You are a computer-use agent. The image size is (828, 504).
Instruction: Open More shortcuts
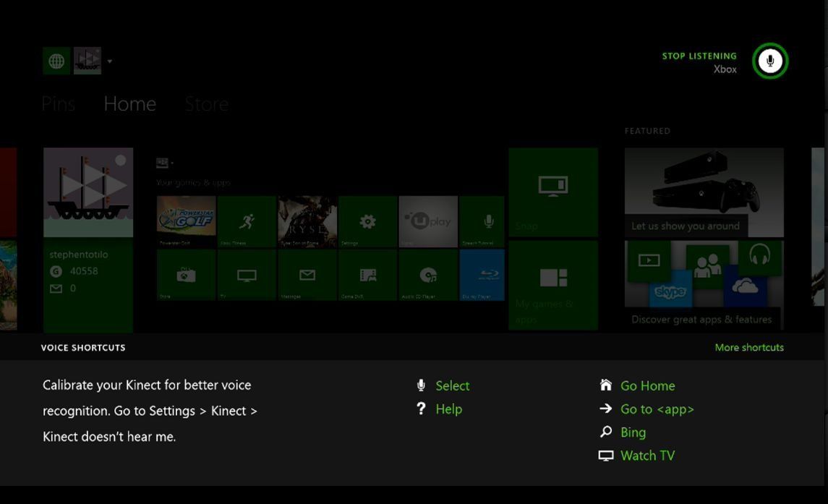[749, 347]
